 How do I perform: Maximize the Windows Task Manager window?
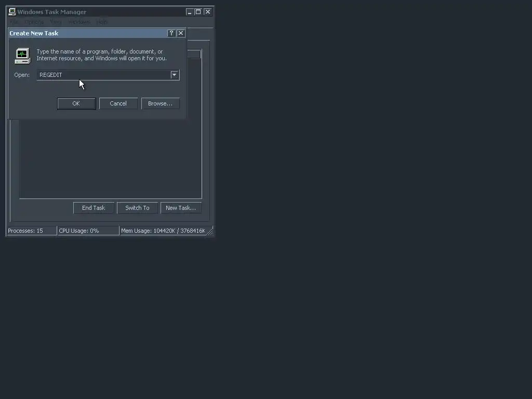(x=198, y=12)
